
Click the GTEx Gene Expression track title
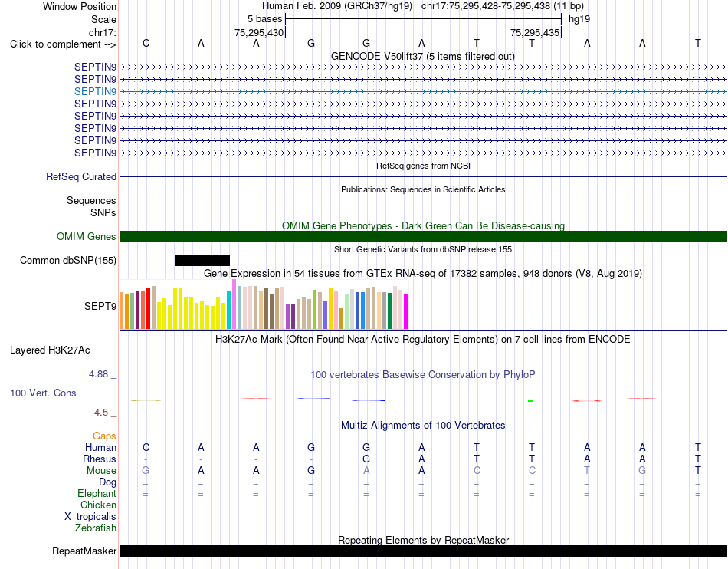click(423, 274)
